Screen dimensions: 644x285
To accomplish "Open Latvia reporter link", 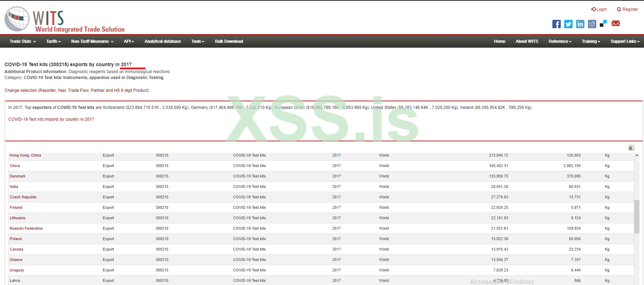I will (15, 281).
